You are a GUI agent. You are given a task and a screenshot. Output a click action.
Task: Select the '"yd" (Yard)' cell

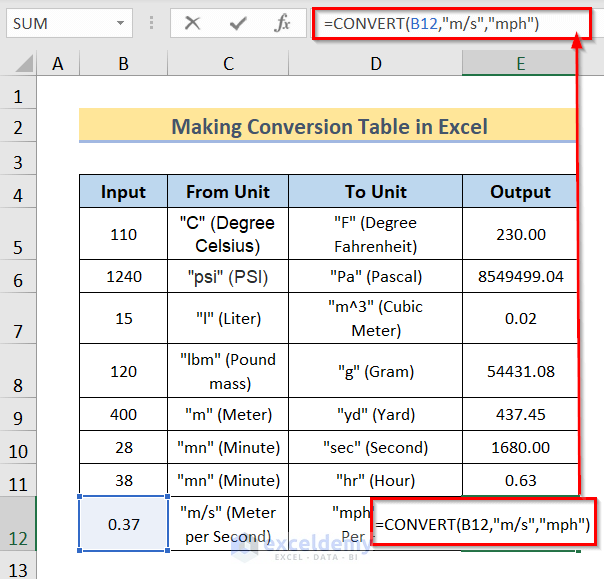click(x=376, y=415)
